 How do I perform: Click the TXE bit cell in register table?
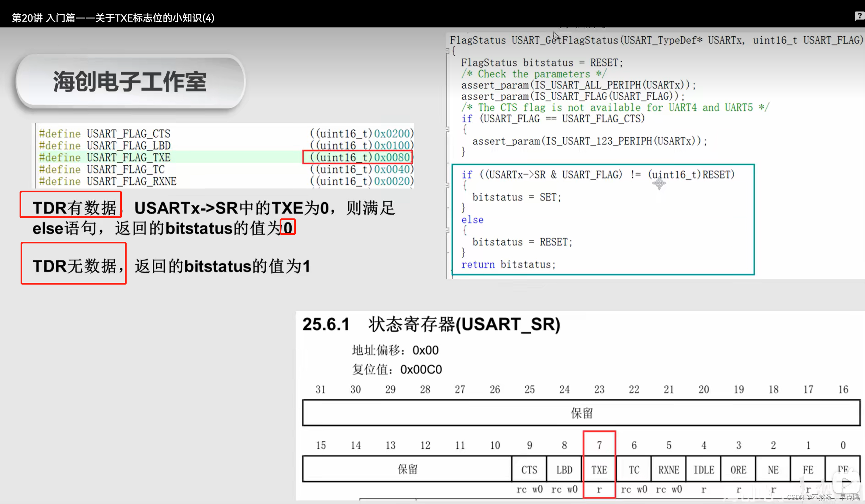[x=599, y=469]
